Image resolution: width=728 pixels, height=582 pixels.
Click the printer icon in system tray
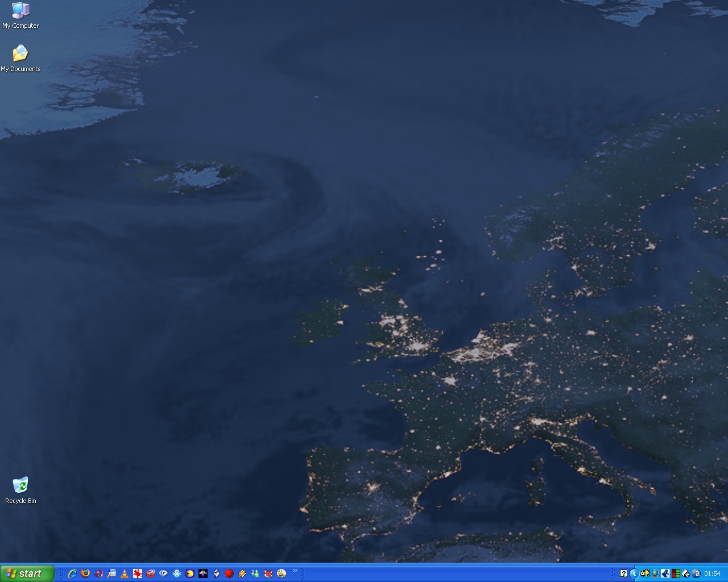click(x=686, y=573)
